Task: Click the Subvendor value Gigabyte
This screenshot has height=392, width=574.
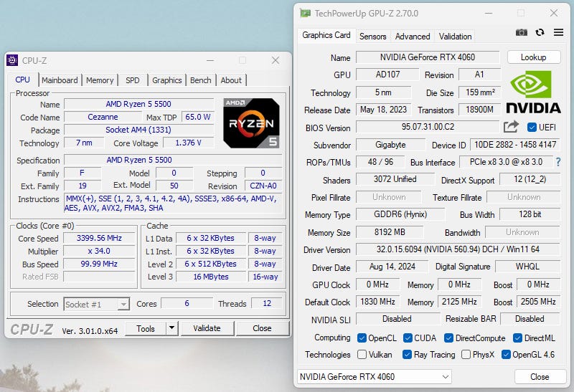Action: (390, 145)
